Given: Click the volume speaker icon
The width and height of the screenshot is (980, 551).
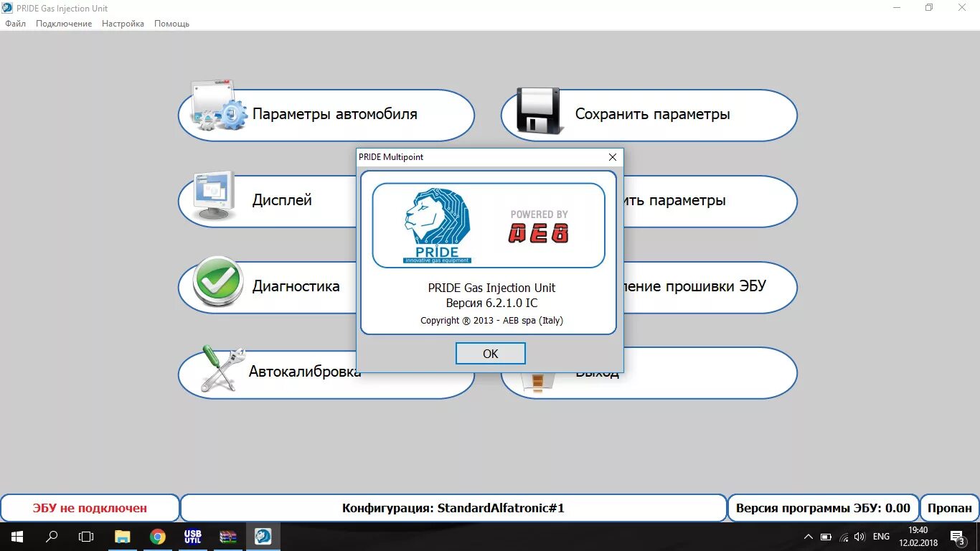Looking at the screenshot, I should (x=859, y=537).
